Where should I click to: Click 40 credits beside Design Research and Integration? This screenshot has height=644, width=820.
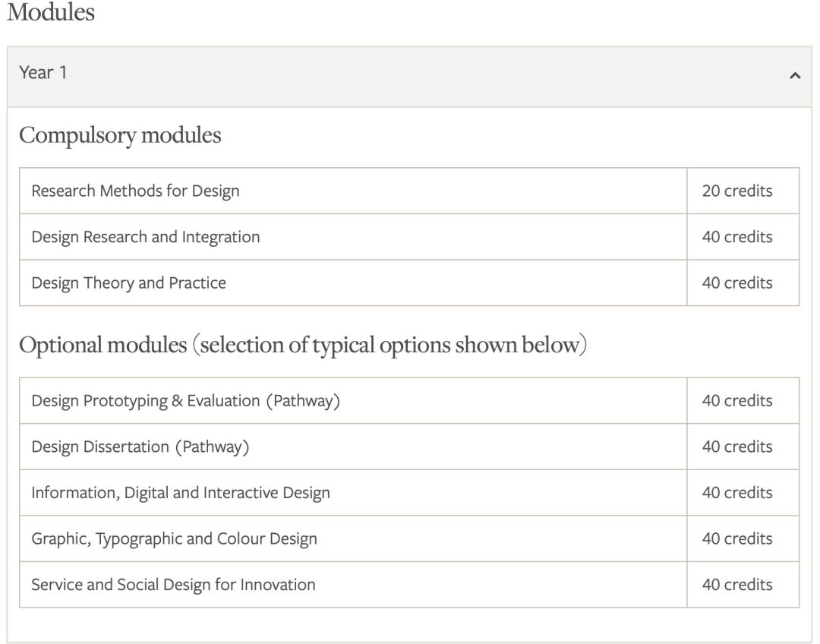tap(737, 237)
